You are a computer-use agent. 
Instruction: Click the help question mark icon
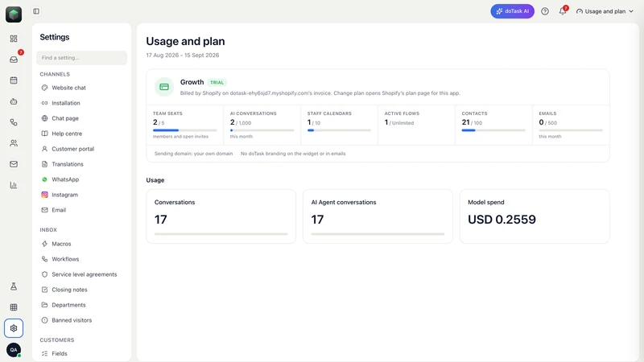(545, 11)
